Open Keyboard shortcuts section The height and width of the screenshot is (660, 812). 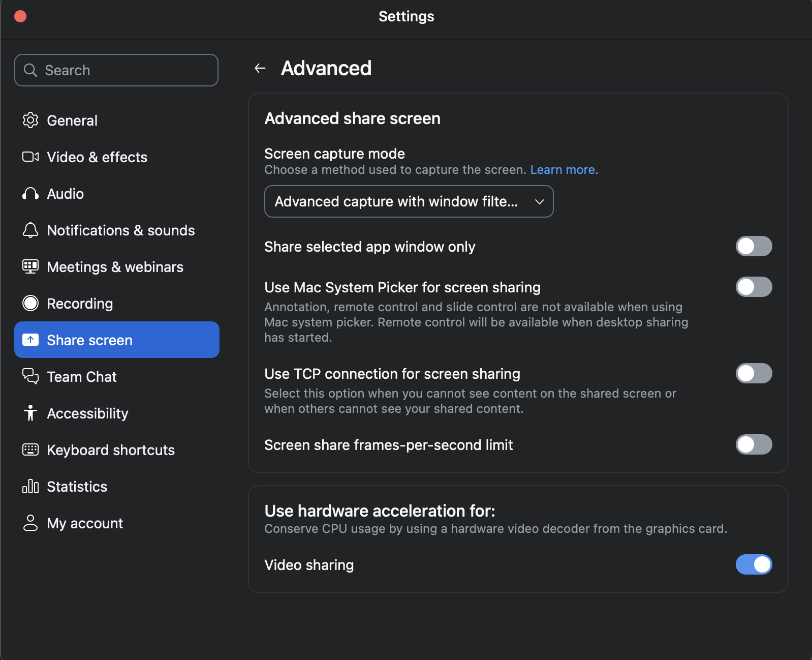point(117,450)
